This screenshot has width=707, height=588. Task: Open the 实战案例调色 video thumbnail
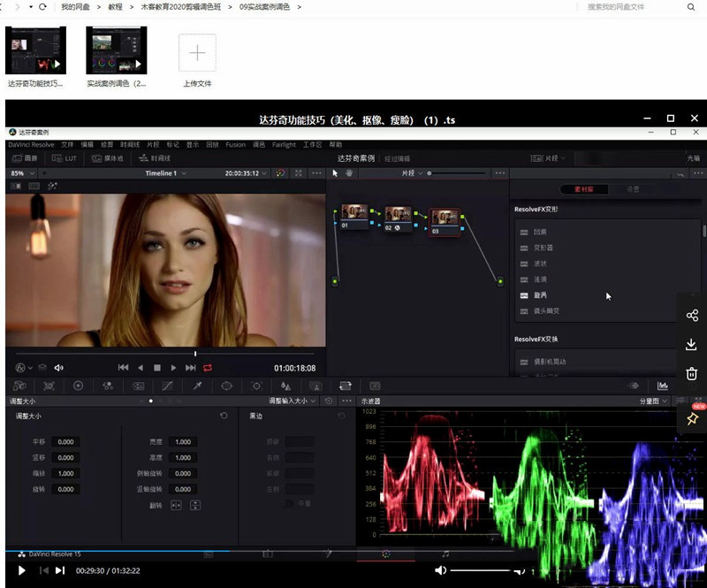click(117, 50)
